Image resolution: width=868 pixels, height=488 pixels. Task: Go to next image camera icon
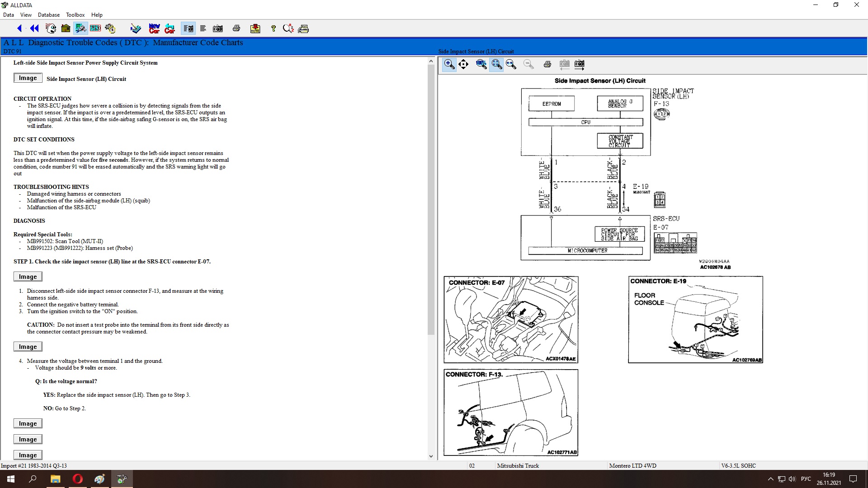579,64
